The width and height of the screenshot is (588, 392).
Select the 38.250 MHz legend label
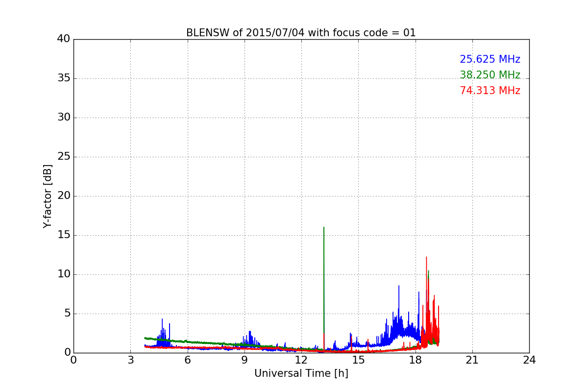[490, 75]
